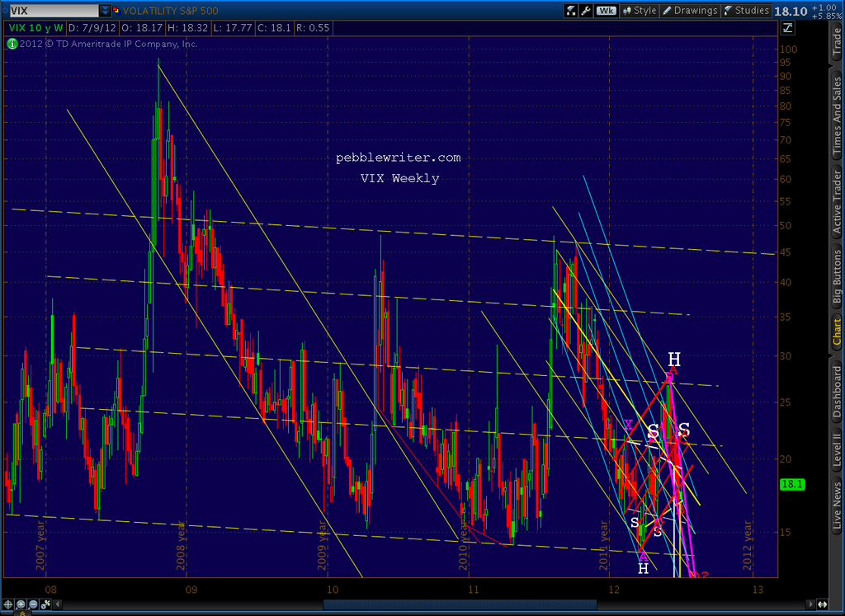The image size is (845, 616).
Task: Click the +5.85% change value
Action: pos(826,16)
